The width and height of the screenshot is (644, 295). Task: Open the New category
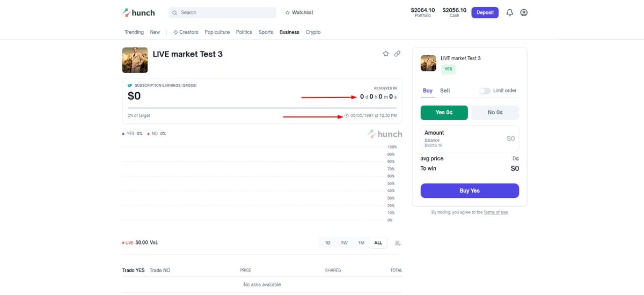point(155,32)
